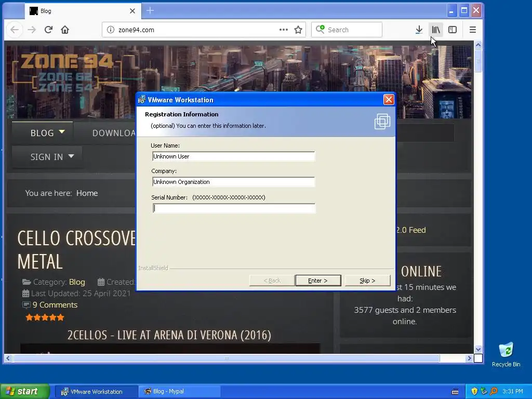The image size is (532, 399).
Task: Click the magnifier tray icon
Action: click(x=494, y=391)
